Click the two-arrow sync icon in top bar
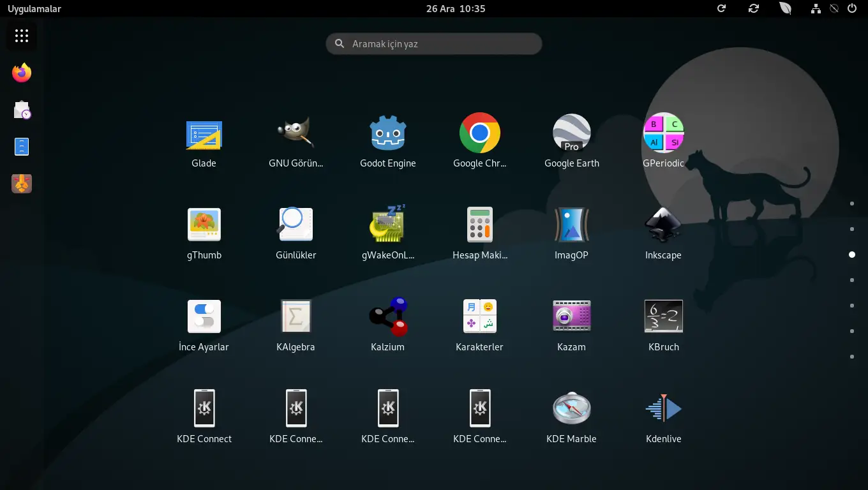868x490 pixels. tap(754, 8)
